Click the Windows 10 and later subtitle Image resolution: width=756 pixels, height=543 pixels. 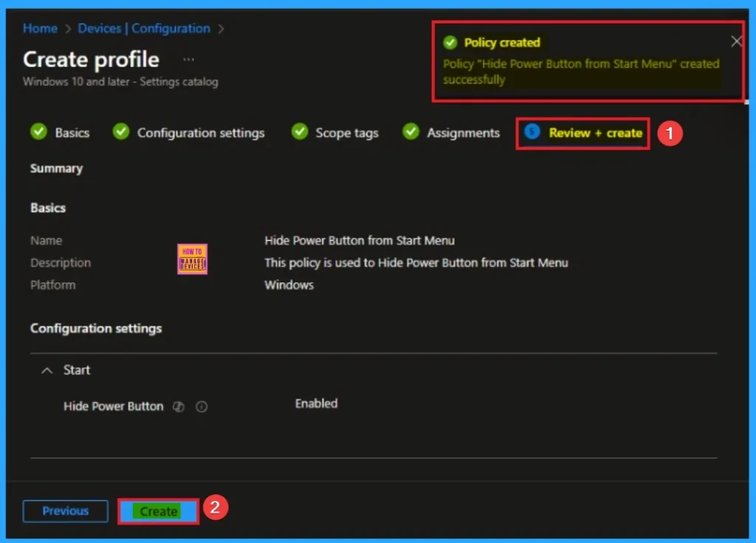120,81
